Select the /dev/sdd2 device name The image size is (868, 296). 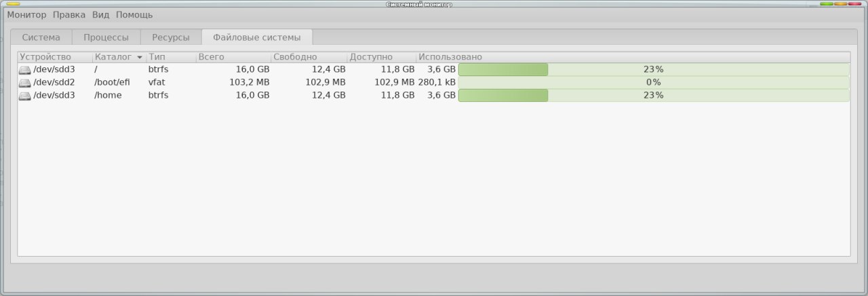[54, 82]
